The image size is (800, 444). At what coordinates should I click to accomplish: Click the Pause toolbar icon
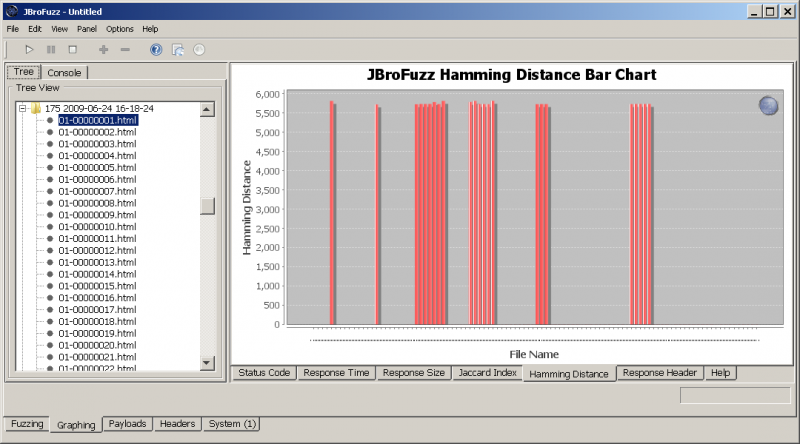[x=51, y=49]
